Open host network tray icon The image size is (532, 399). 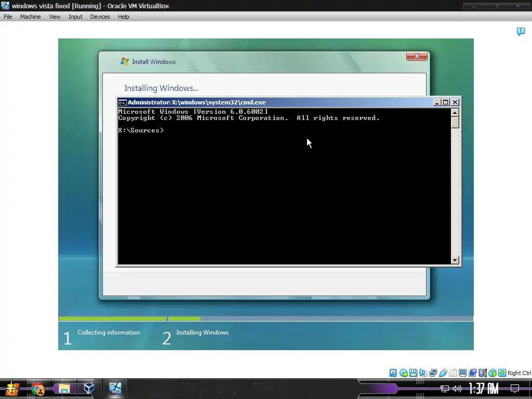445,389
